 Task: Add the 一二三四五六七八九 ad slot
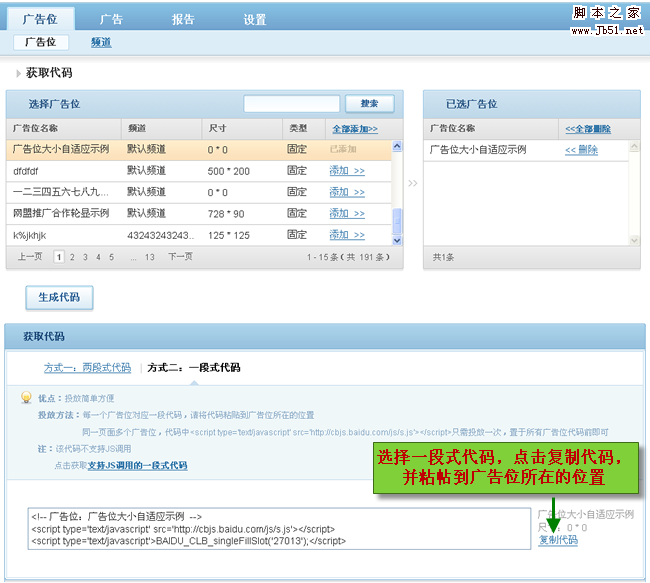(347, 192)
